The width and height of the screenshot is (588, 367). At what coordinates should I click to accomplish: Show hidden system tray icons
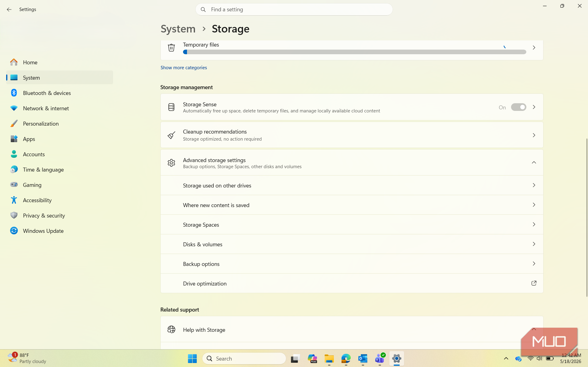tap(506, 358)
